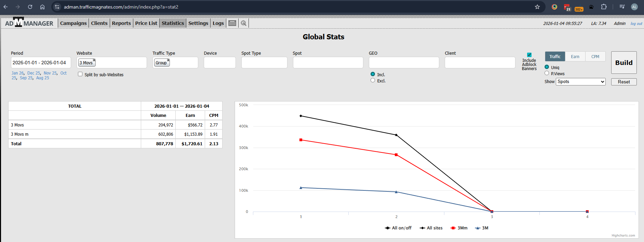Image resolution: width=644 pixels, height=242 pixels.
Task: Select the Aug 25 period shortcut
Action: coord(42,78)
